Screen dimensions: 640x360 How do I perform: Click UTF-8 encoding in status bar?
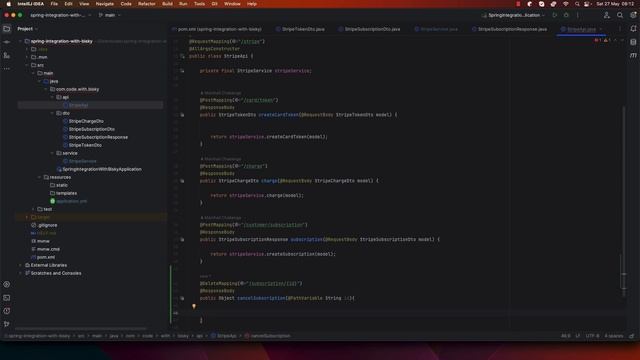[592, 336]
